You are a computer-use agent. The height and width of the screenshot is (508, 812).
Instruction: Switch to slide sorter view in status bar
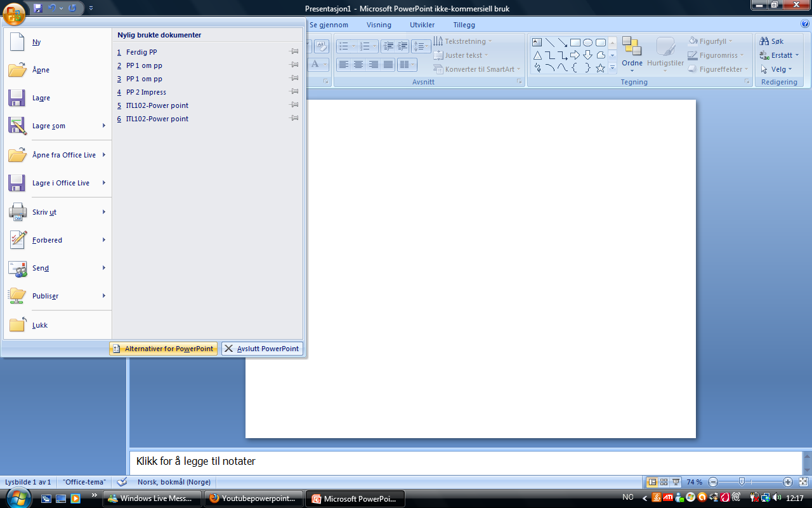[x=664, y=482]
